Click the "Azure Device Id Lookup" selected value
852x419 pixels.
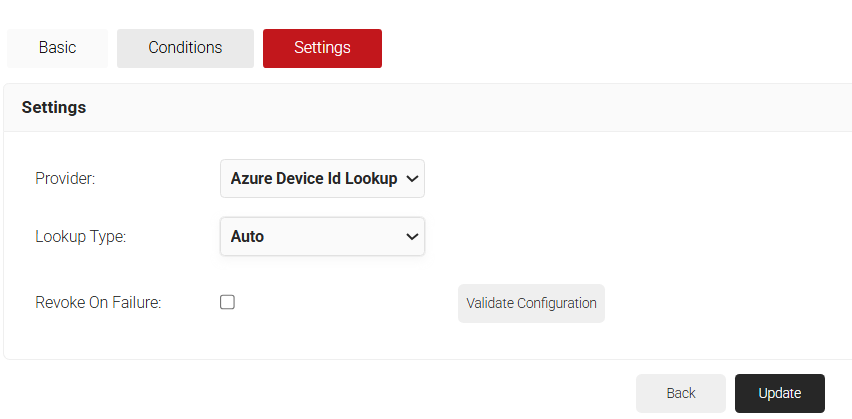point(312,179)
